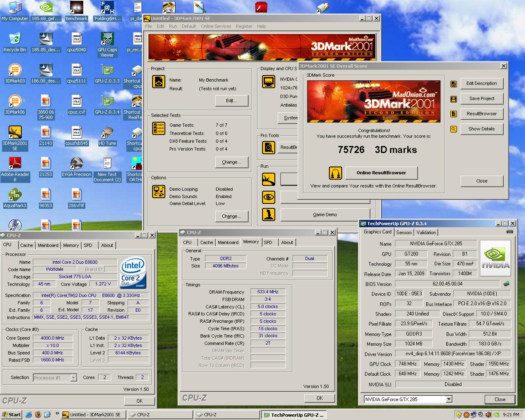Screen dimensions: 525x420
Task: Launch 3DMark03 desktop shortcut
Action: 15,73
